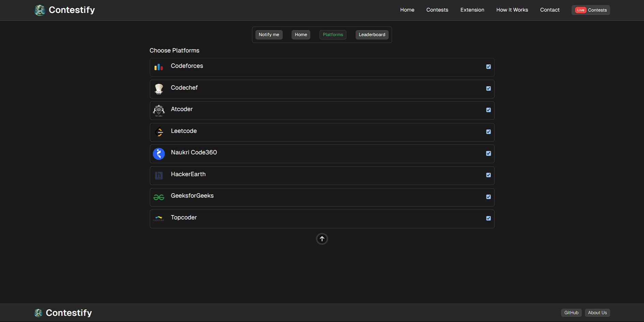The image size is (644, 322).
Task: Uncheck the Codeforces checkbox
Action: click(x=489, y=67)
